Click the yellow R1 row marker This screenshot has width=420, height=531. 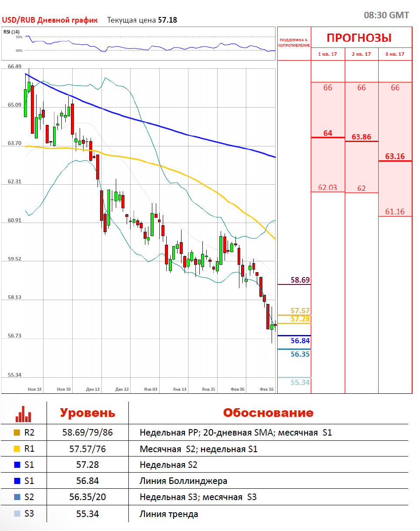[17, 449]
